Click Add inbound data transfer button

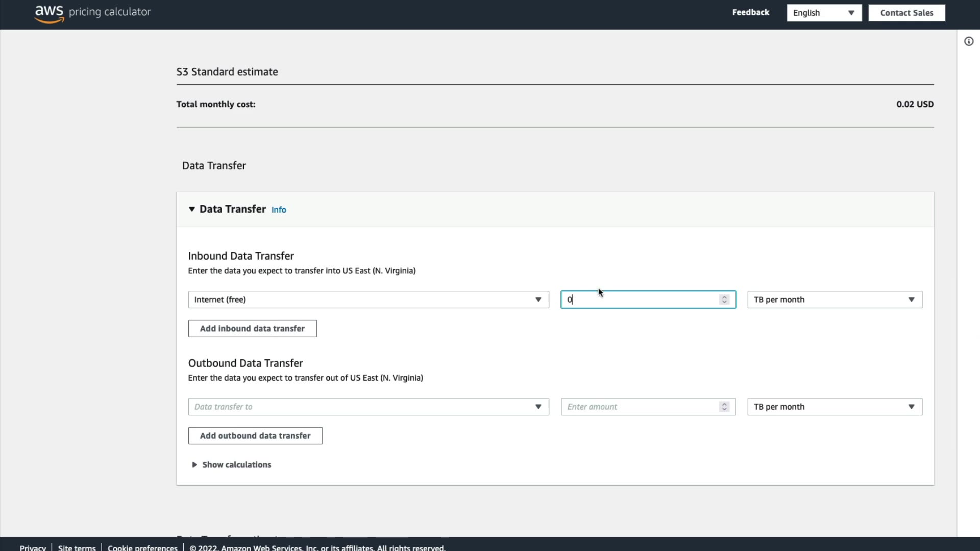(252, 329)
